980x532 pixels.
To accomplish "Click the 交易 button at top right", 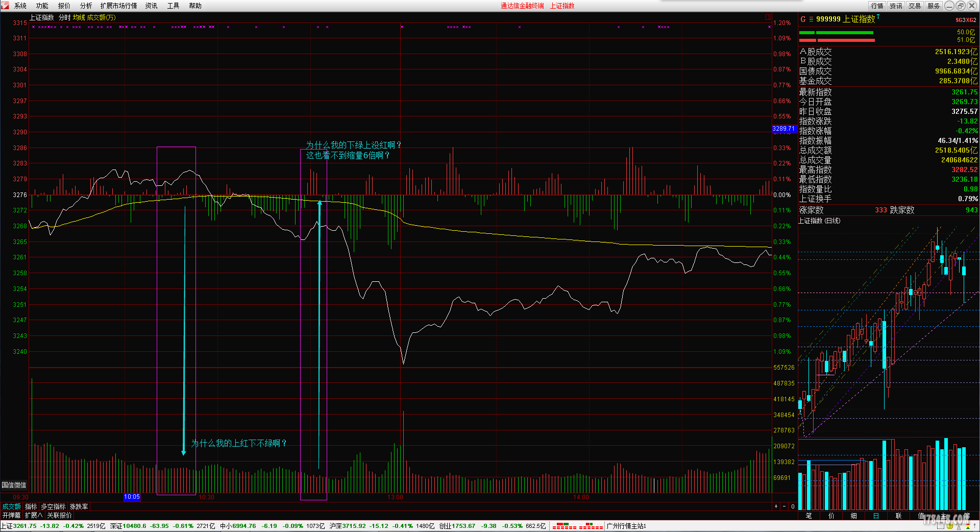I will click(x=915, y=6).
